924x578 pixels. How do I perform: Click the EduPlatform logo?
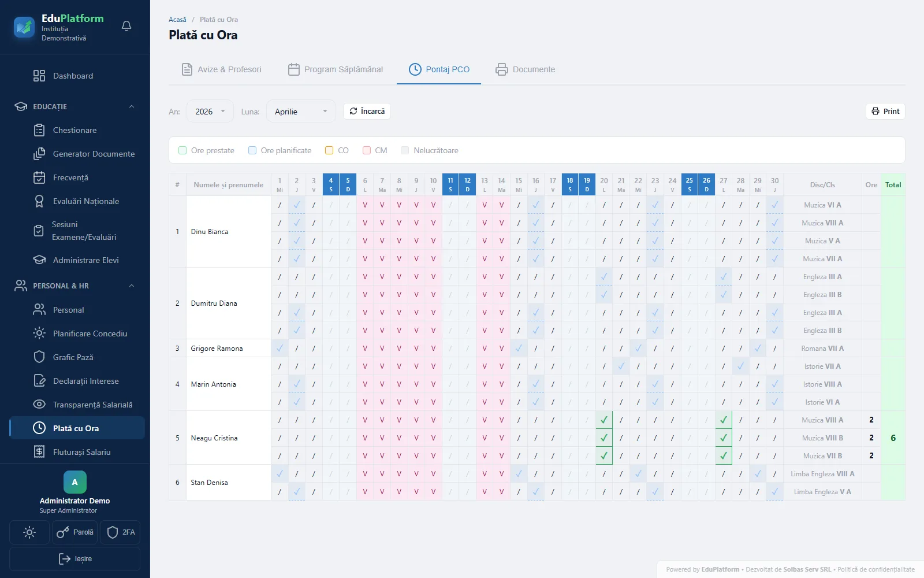pyautogui.click(x=24, y=27)
